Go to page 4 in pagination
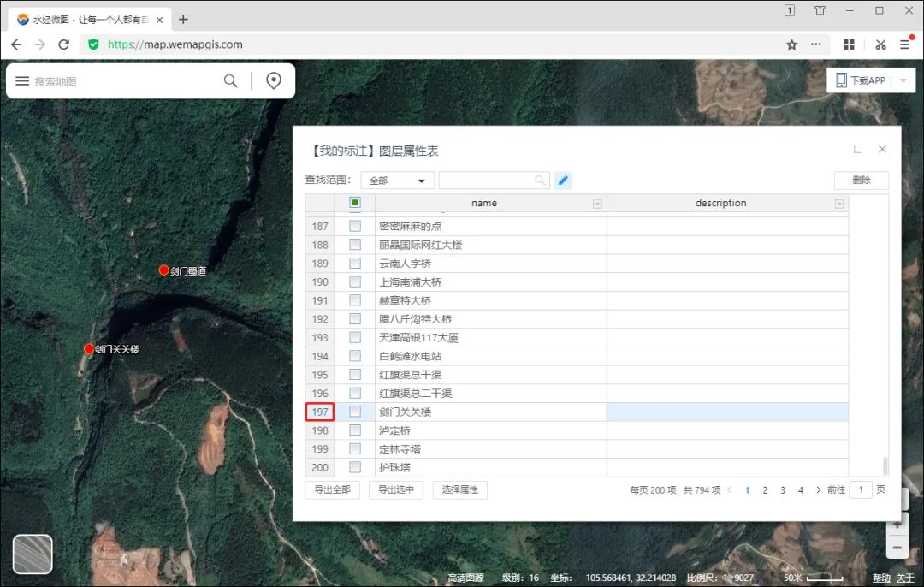 tap(800, 489)
